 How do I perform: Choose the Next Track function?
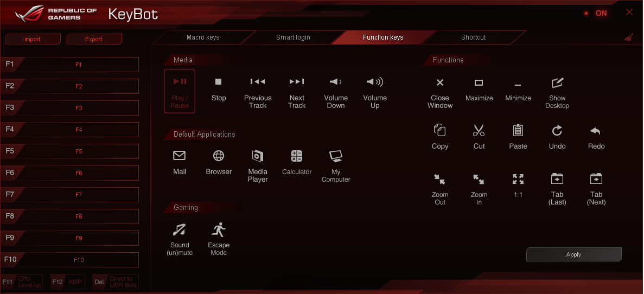click(297, 93)
